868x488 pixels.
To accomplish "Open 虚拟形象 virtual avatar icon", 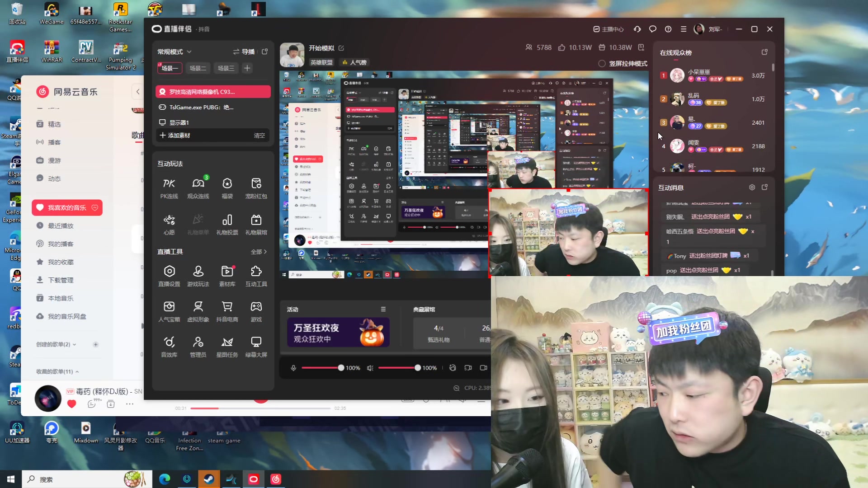I will point(198,311).
